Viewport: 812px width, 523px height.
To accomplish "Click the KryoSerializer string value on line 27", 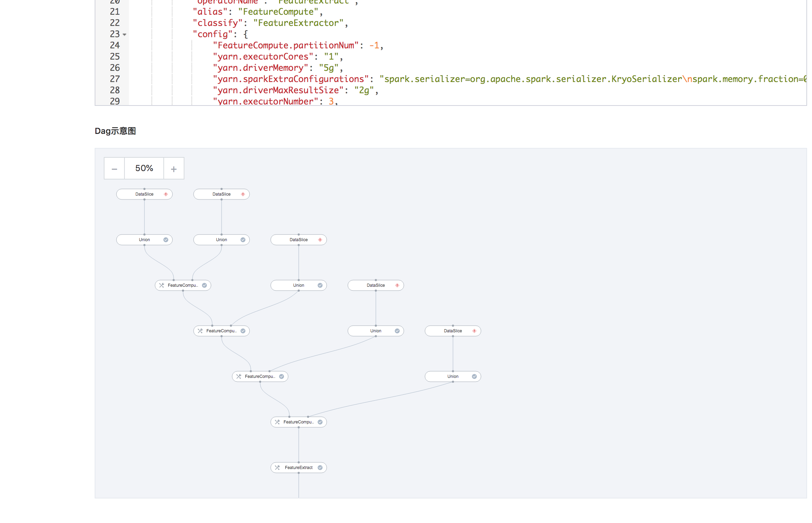I will pos(593,79).
